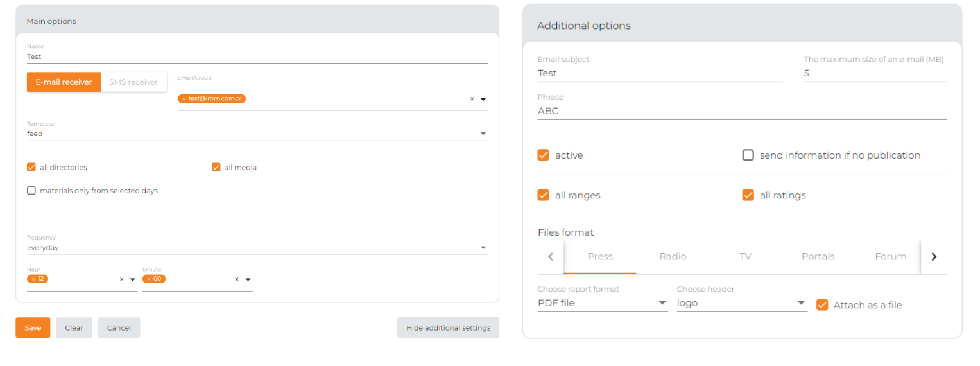Click the orange Save button
980x366 pixels.
(x=33, y=327)
